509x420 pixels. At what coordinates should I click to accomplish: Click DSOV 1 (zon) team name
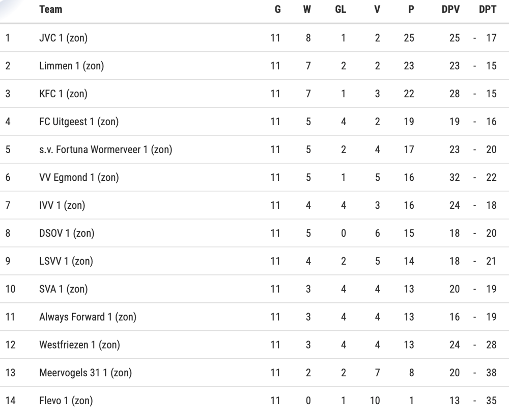click(x=67, y=233)
